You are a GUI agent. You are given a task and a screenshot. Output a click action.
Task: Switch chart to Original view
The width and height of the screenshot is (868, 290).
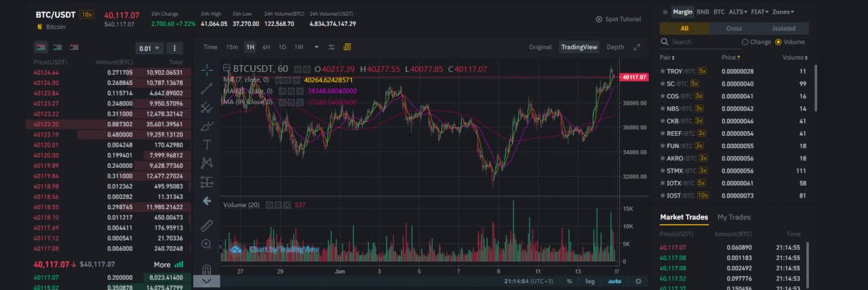point(540,47)
